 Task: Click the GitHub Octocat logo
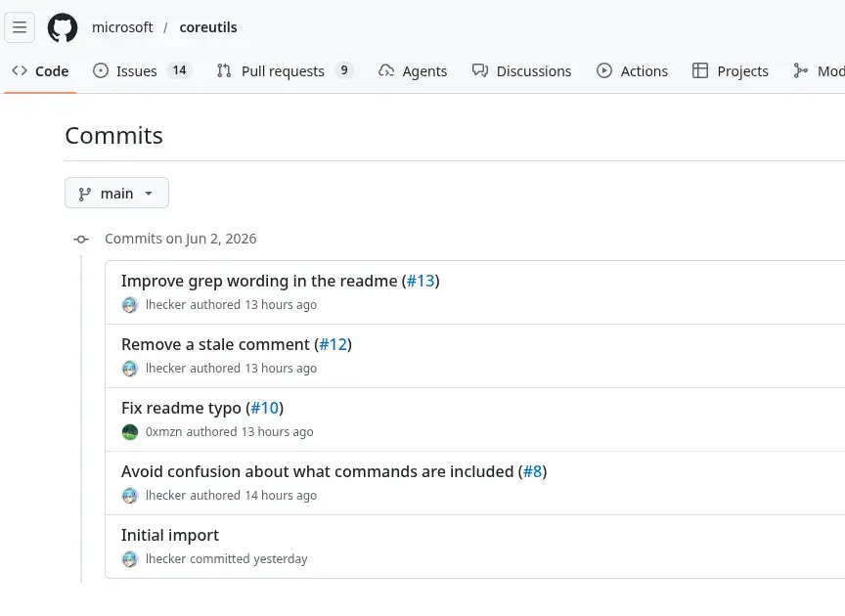click(63, 27)
